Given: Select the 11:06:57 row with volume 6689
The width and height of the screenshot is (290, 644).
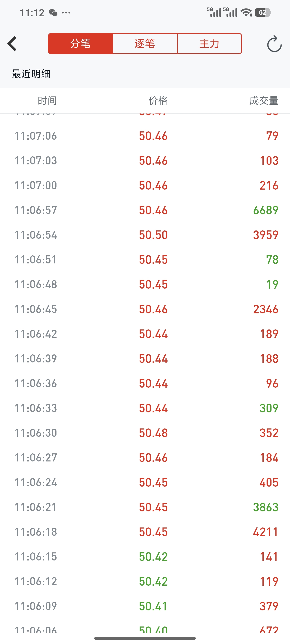Looking at the screenshot, I should (145, 210).
